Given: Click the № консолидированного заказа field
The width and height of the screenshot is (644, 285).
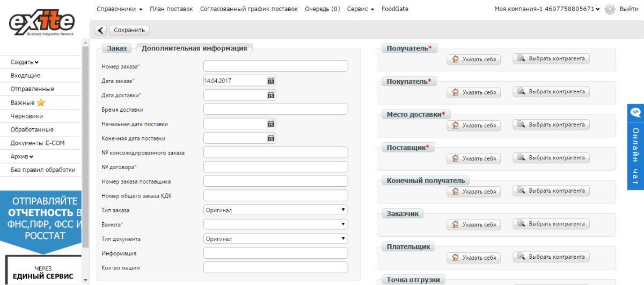Looking at the screenshot, I should [x=275, y=152].
